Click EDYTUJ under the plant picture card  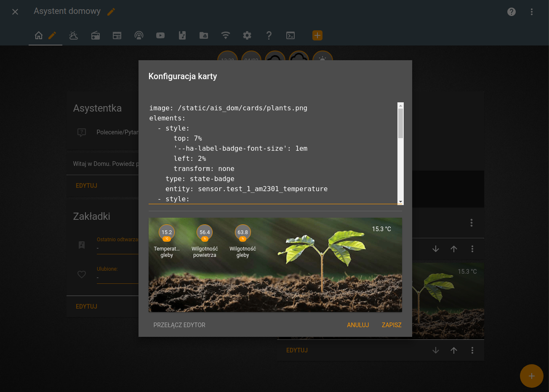point(297,350)
